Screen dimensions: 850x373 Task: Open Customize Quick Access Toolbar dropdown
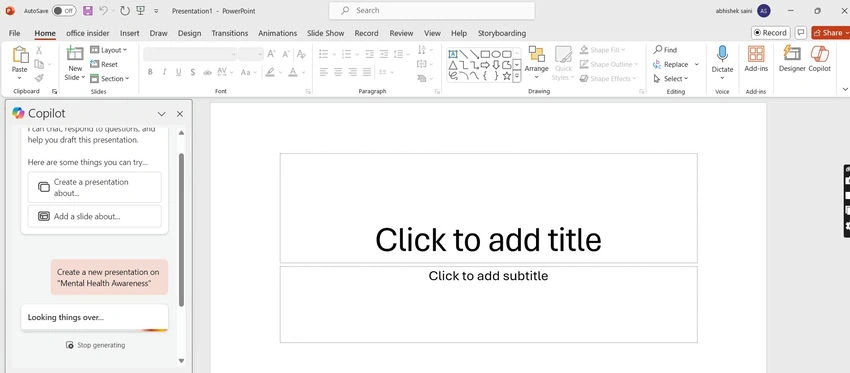156,11
